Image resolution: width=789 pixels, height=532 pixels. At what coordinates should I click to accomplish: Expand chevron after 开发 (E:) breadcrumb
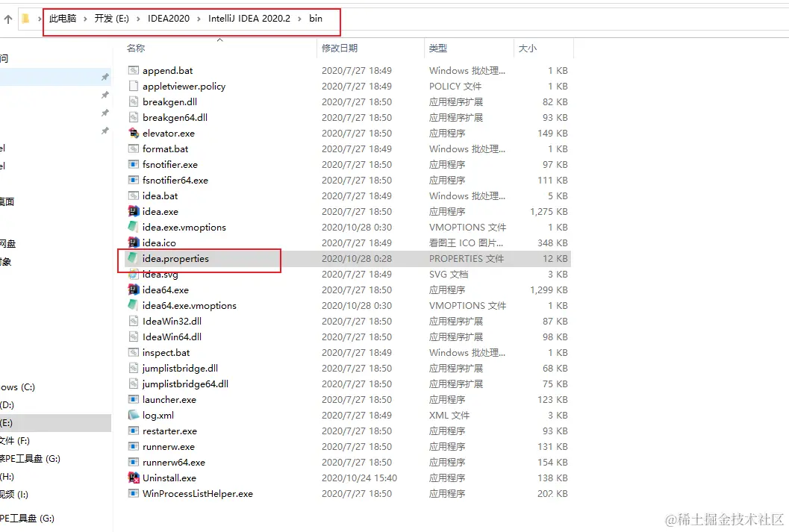click(x=138, y=19)
